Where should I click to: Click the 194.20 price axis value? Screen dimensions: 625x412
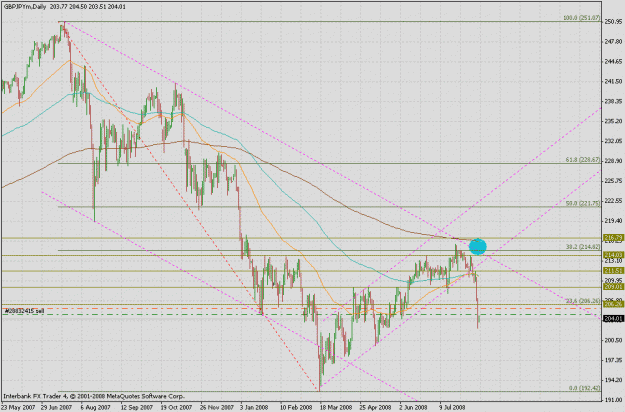613,380
